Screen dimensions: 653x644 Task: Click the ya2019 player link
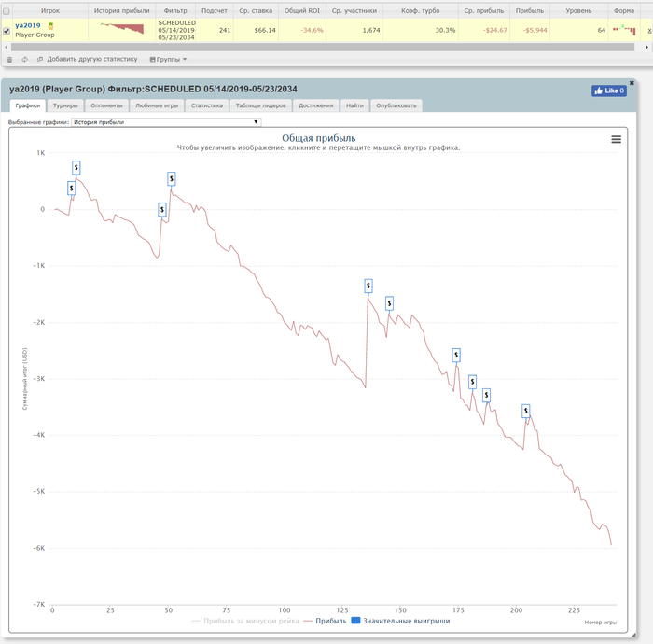(27, 25)
